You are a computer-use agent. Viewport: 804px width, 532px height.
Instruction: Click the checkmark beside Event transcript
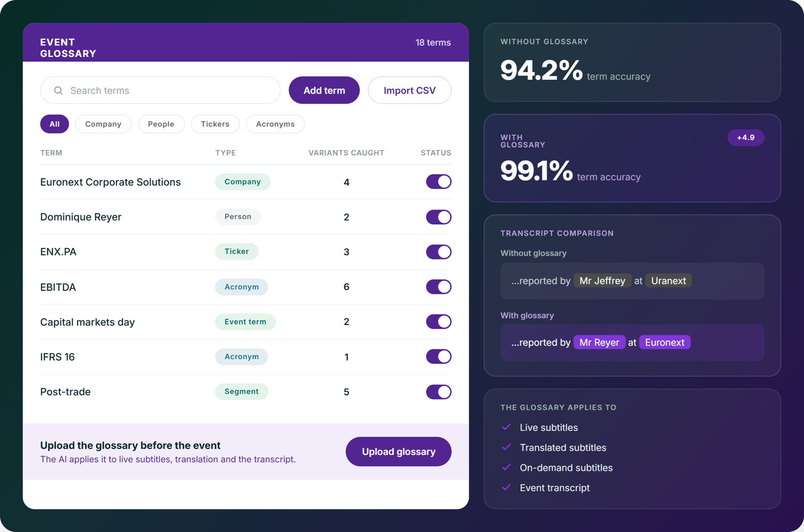tap(507, 487)
